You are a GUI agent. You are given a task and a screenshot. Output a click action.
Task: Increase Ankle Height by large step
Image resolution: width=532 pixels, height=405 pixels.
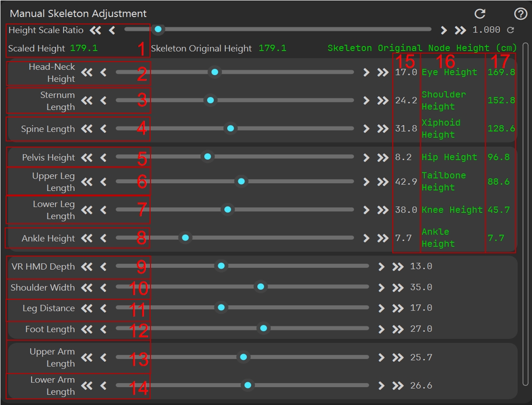[x=383, y=238]
